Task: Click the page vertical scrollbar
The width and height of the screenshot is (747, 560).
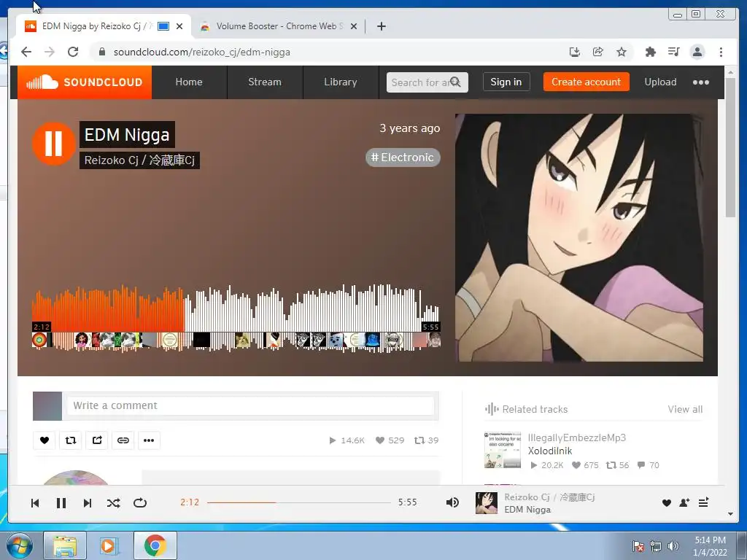Action: [x=730, y=147]
